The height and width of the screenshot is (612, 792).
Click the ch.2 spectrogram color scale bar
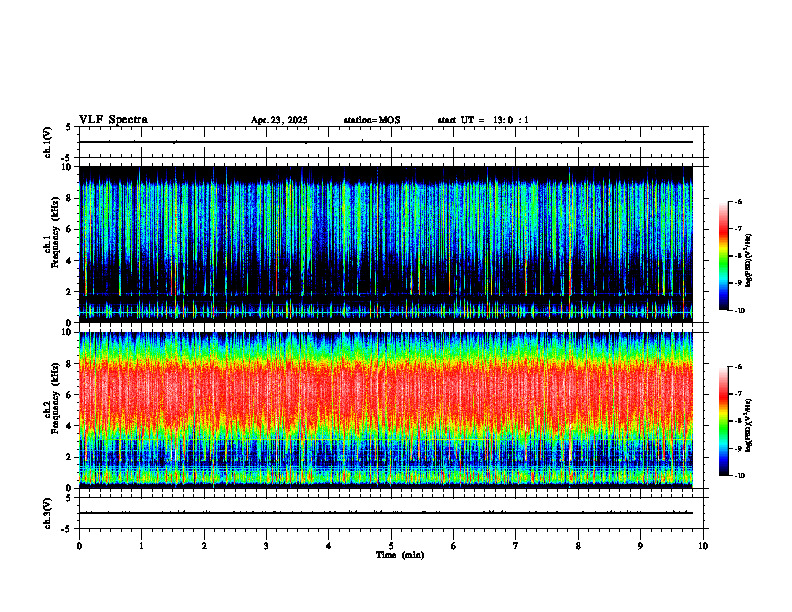point(723,421)
